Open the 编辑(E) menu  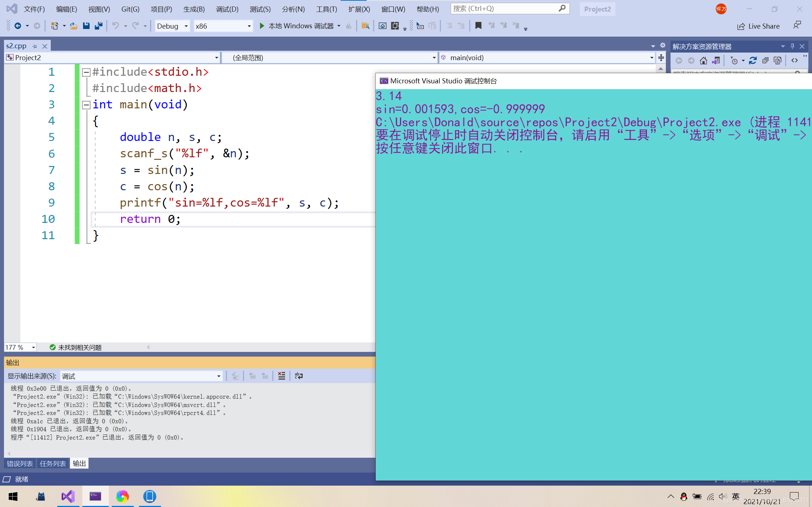(x=66, y=9)
